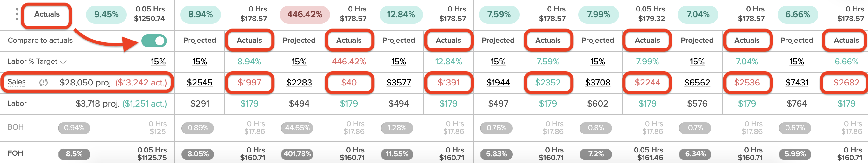
Task: Select the FOH row label
Action: click(16, 153)
